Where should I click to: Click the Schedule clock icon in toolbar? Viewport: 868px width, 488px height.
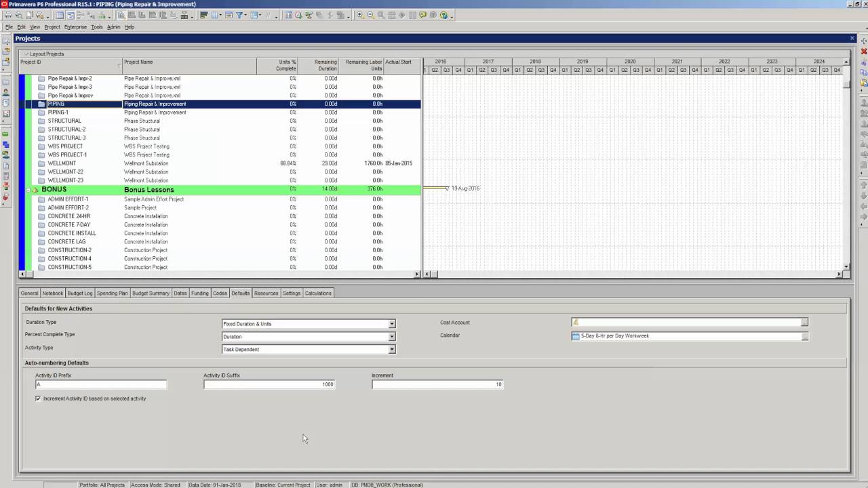coord(298,15)
